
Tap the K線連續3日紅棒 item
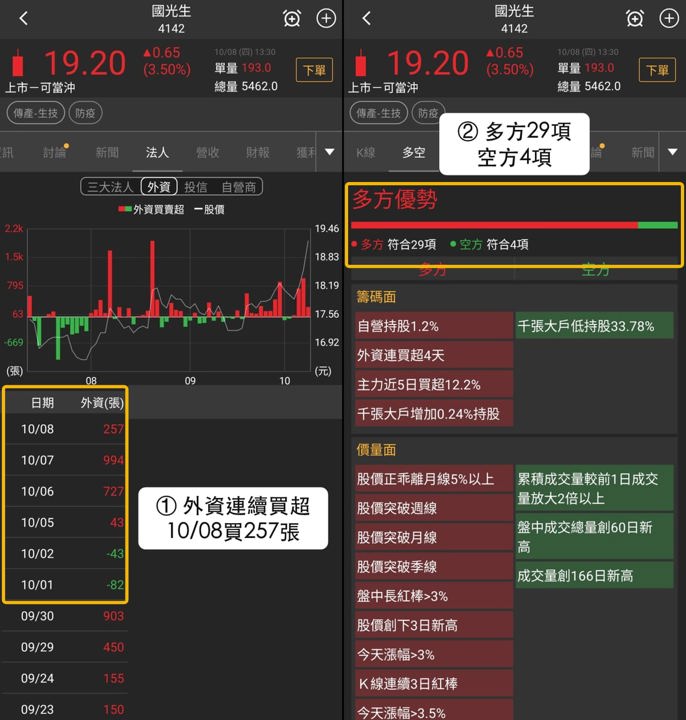click(434, 684)
